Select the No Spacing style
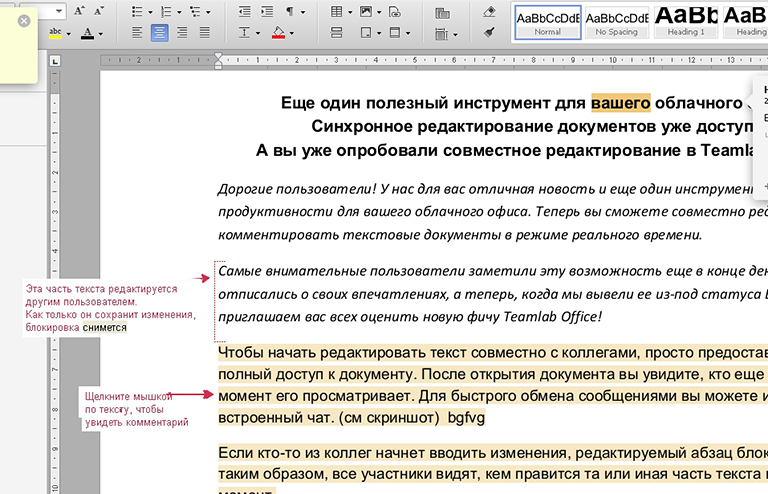This screenshot has height=494, width=768. [x=617, y=23]
